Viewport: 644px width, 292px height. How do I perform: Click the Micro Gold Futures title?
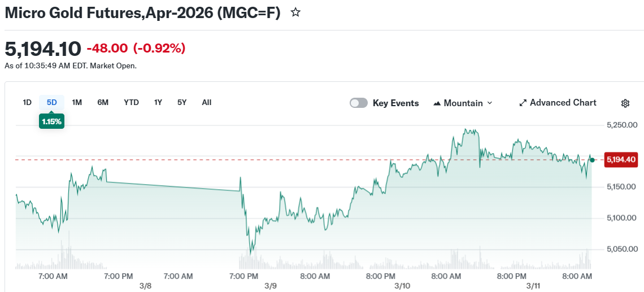[x=142, y=13]
